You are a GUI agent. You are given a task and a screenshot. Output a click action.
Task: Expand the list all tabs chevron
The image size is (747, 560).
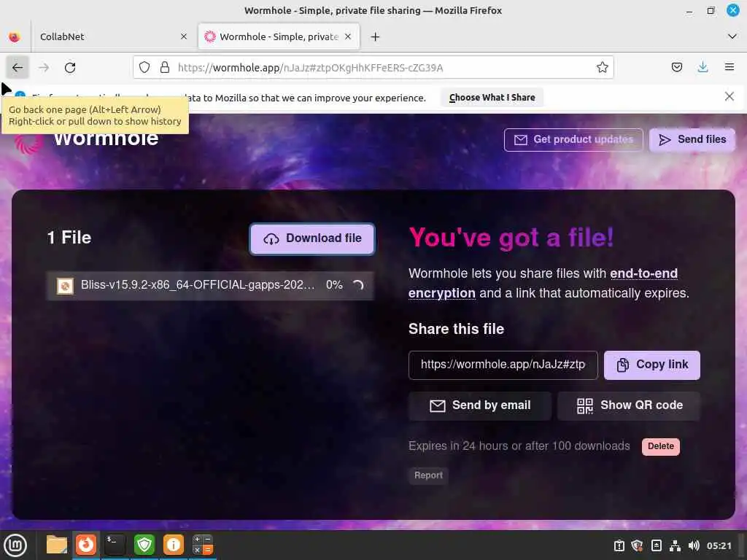click(x=732, y=36)
